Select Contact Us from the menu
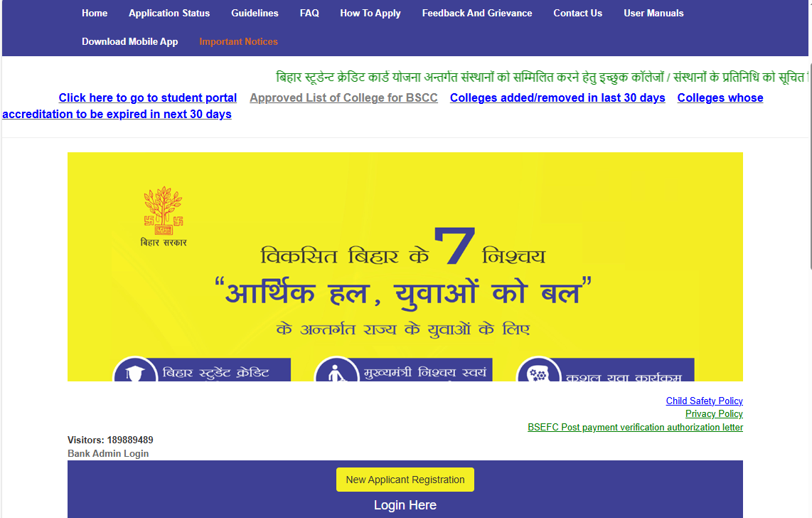The image size is (812, 518). [x=577, y=12]
